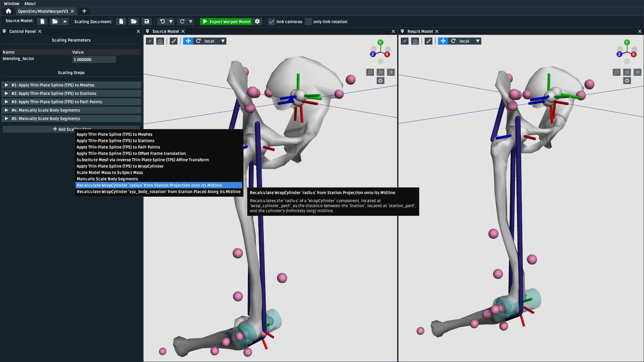The height and width of the screenshot is (362, 644).
Task: Click the translate gizmo icon in Source Model
Action: [x=188, y=41]
